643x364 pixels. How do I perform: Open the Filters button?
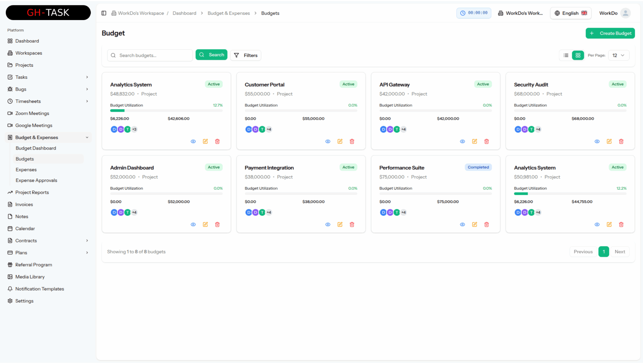pyautogui.click(x=245, y=55)
